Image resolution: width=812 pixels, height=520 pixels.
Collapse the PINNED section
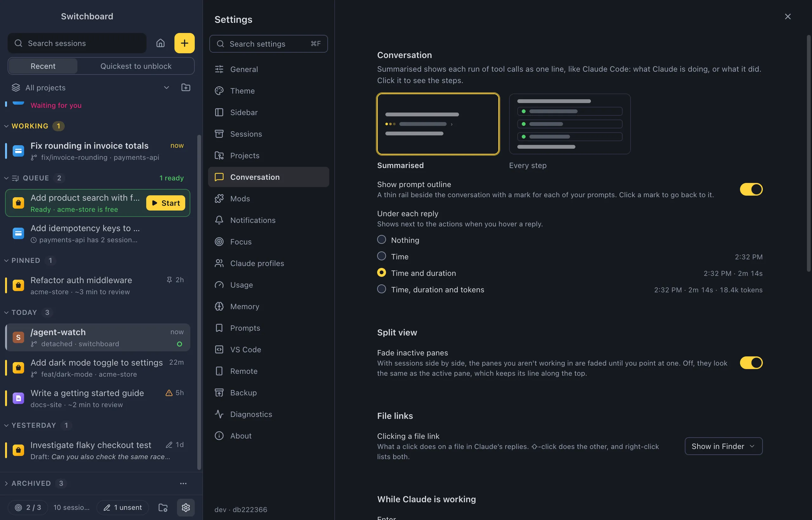(x=6, y=260)
